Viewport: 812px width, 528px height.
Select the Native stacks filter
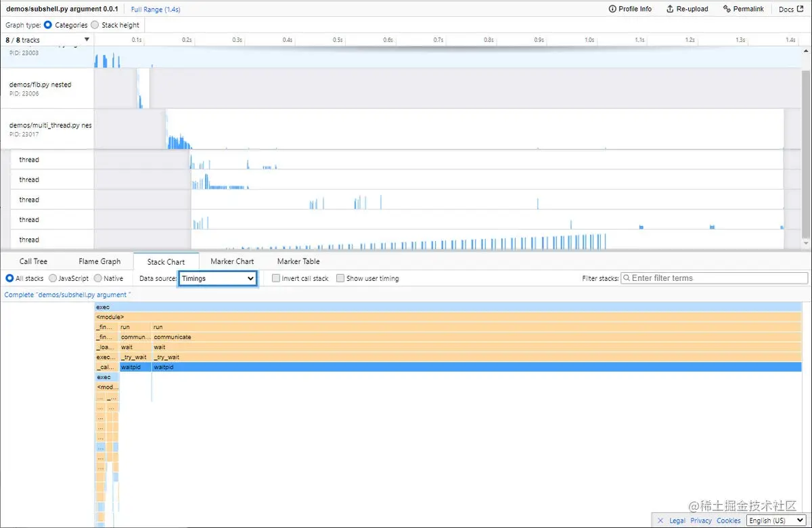[x=97, y=278]
